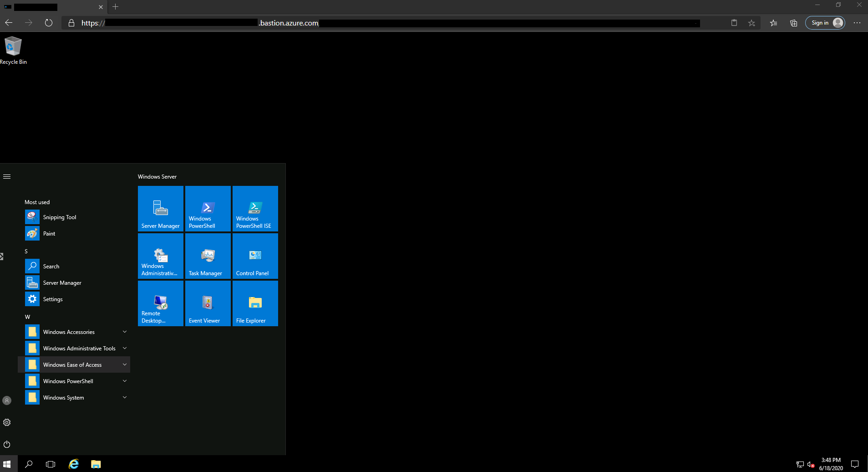This screenshot has width=868, height=472.
Task: Add this page to favorites with star
Action: (751, 23)
